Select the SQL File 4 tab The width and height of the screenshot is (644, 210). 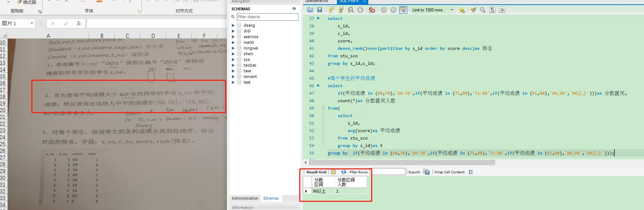coord(349,1)
